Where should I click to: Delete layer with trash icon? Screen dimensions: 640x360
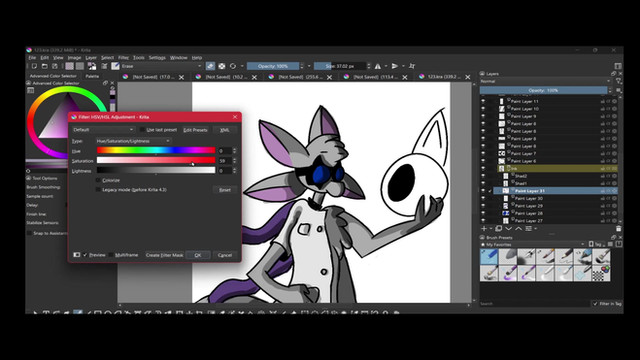coord(618,229)
